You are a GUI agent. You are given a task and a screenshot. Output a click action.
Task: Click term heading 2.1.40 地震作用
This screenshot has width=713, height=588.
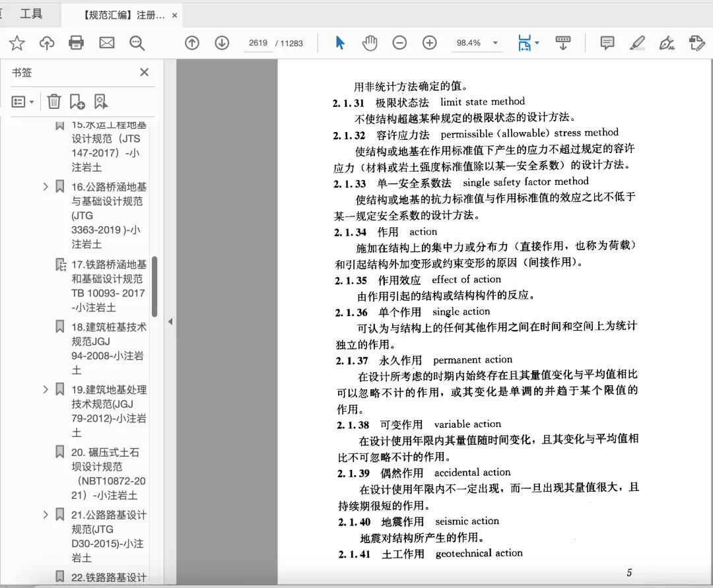[419, 521]
